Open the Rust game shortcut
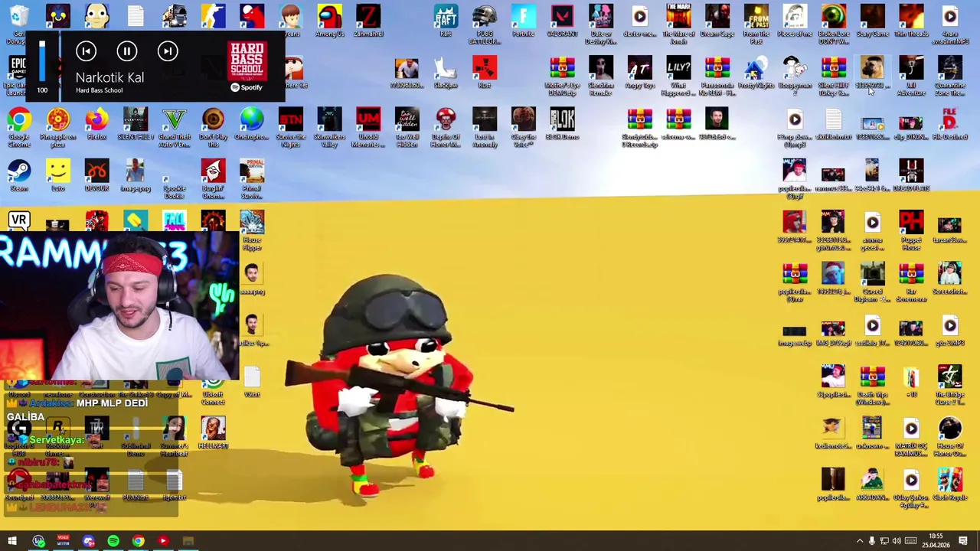The height and width of the screenshot is (551, 980). pos(485,72)
